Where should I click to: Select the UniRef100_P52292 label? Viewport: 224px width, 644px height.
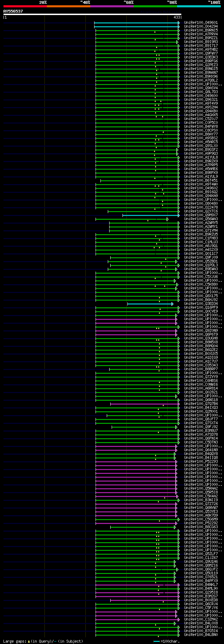tap(201, 523)
